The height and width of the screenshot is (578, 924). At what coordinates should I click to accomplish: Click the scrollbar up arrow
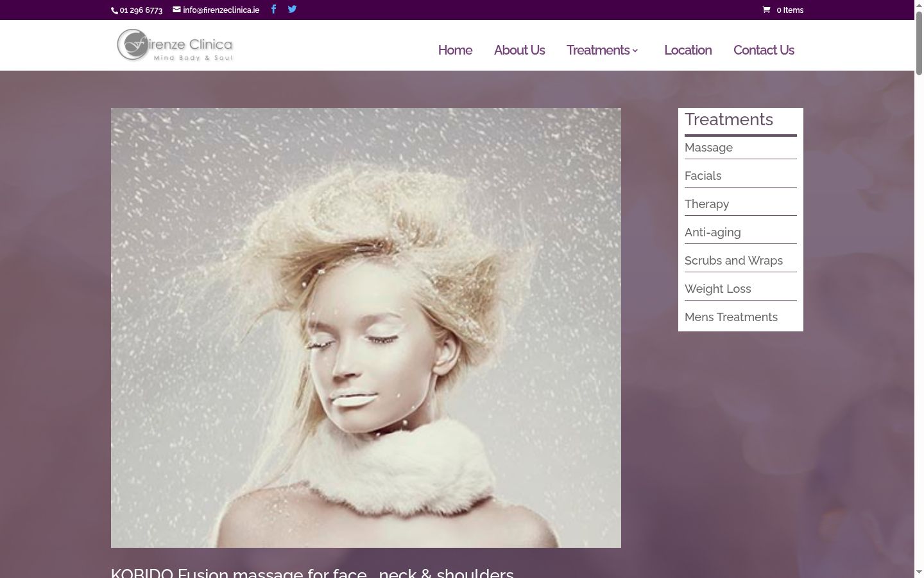point(919,4)
